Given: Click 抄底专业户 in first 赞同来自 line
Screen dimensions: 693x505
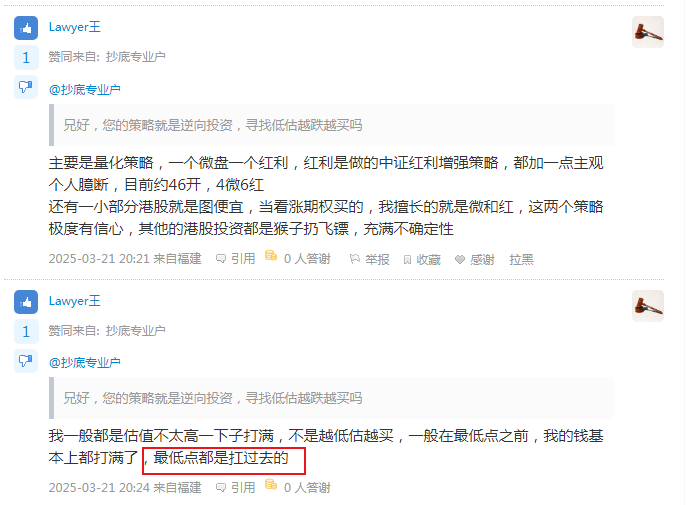Looking at the screenshot, I should (x=136, y=57).
